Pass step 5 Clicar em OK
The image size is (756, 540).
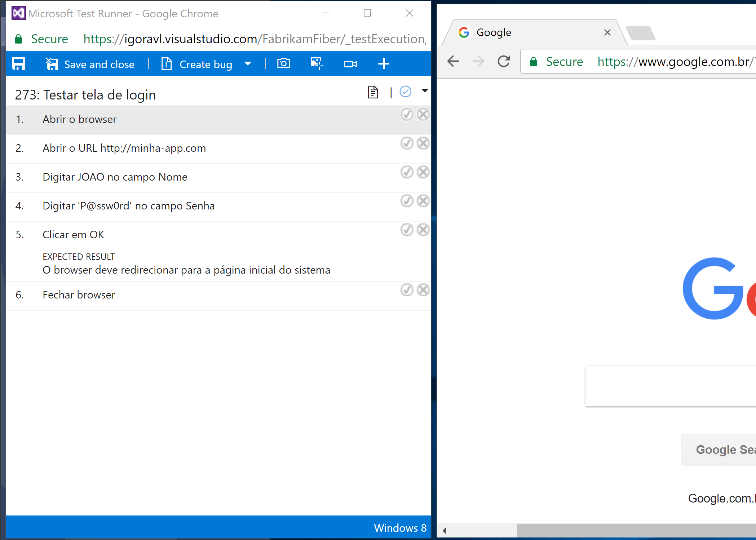point(407,230)
